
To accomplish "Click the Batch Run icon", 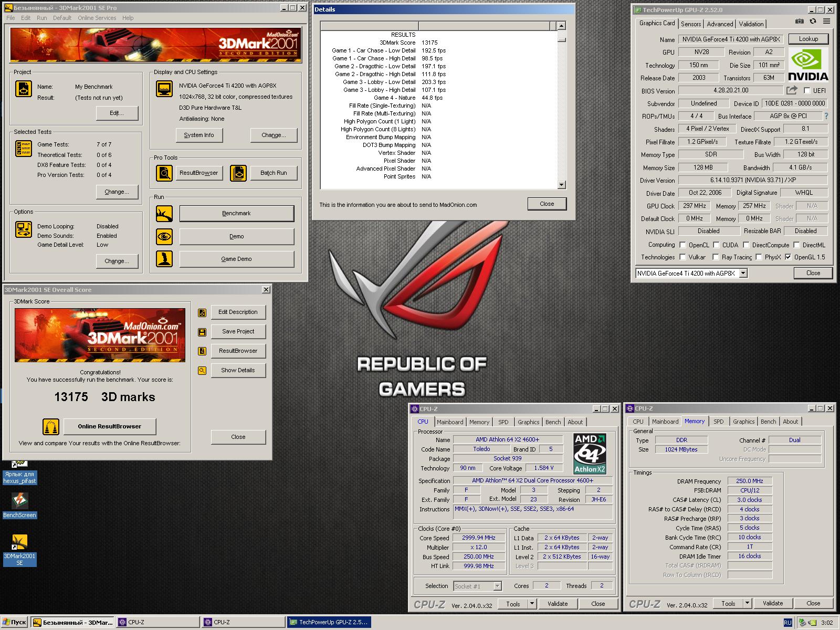I will pyautogui.click(x=238, y=173).
